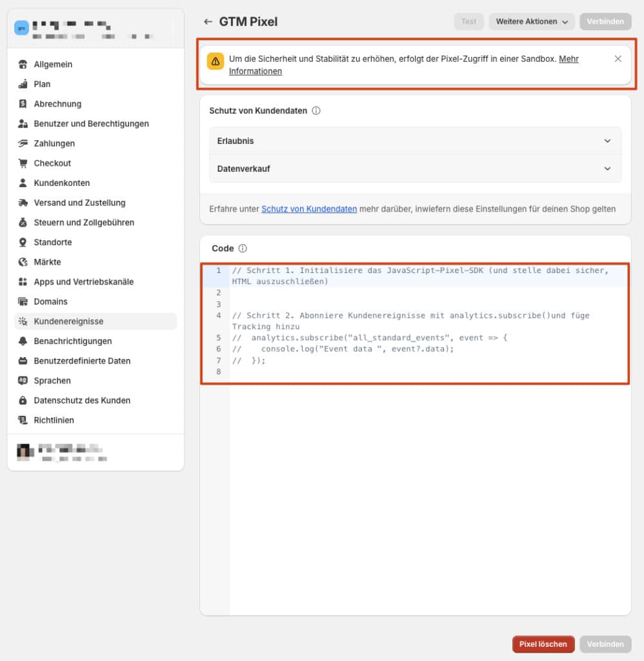Screen dimensions: 644x661
Task: Click the Allgemein store icon
Action: click(23, 65)
